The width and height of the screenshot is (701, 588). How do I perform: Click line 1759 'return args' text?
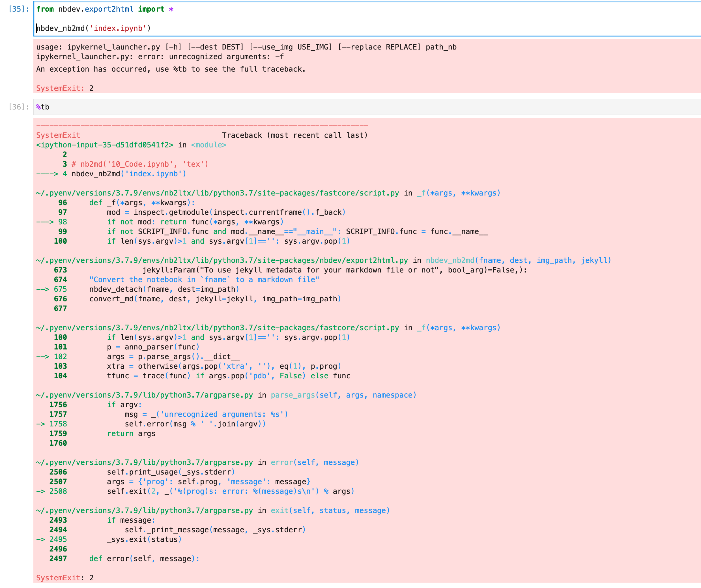click(131, 434)
